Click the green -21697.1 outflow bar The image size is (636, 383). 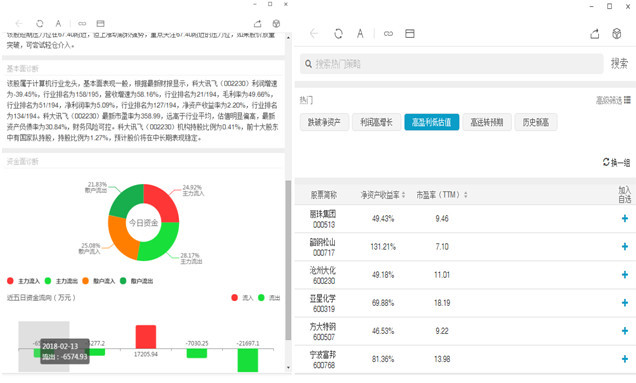pyautogui.click(x=247, y=360)
